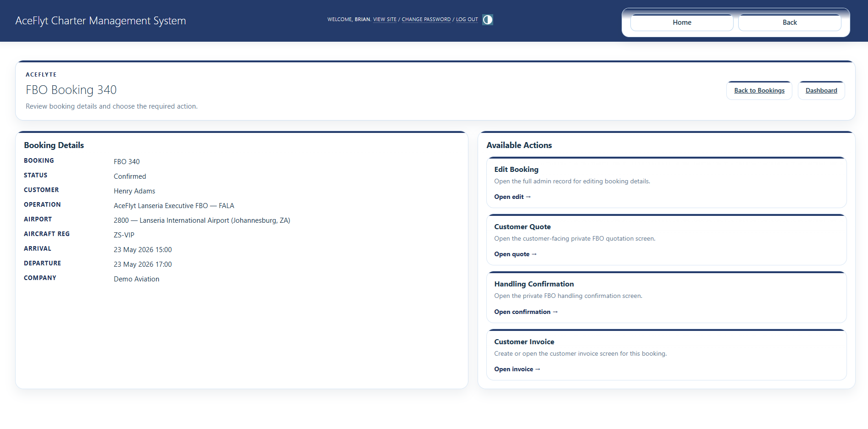Click the 'Create or open the customer invoice' description
This screenshot has height=429, width=868.
[x=580, y=354]
